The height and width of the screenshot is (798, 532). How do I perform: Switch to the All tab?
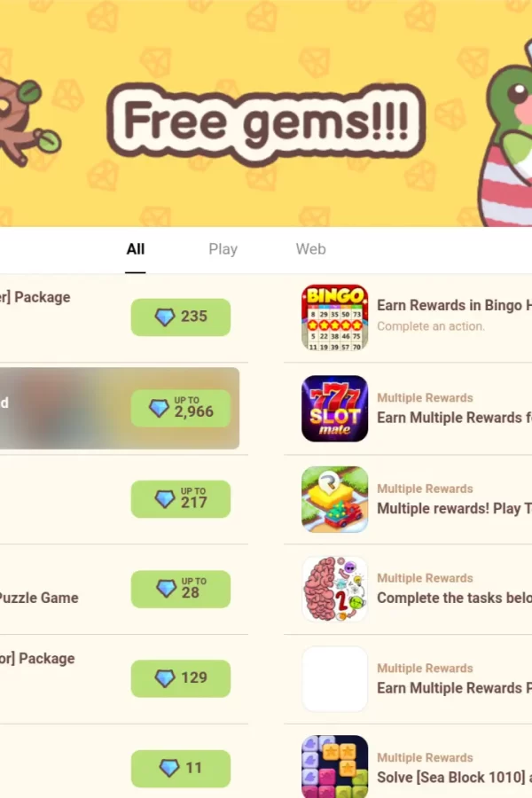(x=136, y=249)
